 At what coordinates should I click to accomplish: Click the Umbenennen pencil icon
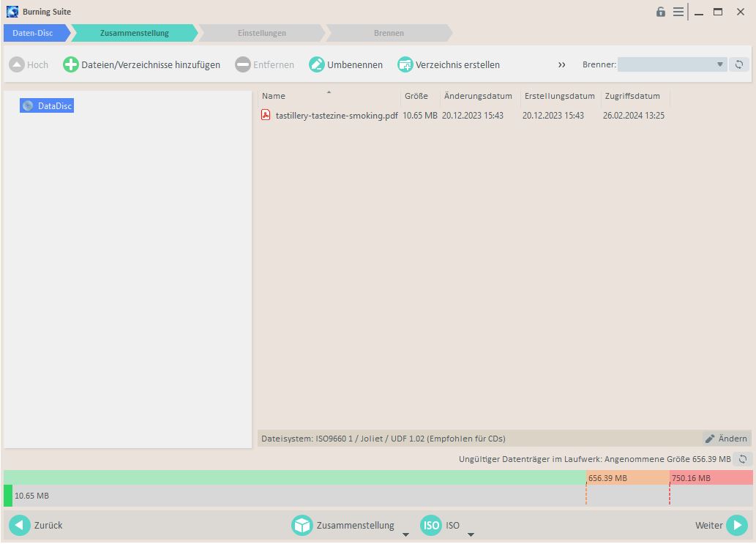pos(316,64)
